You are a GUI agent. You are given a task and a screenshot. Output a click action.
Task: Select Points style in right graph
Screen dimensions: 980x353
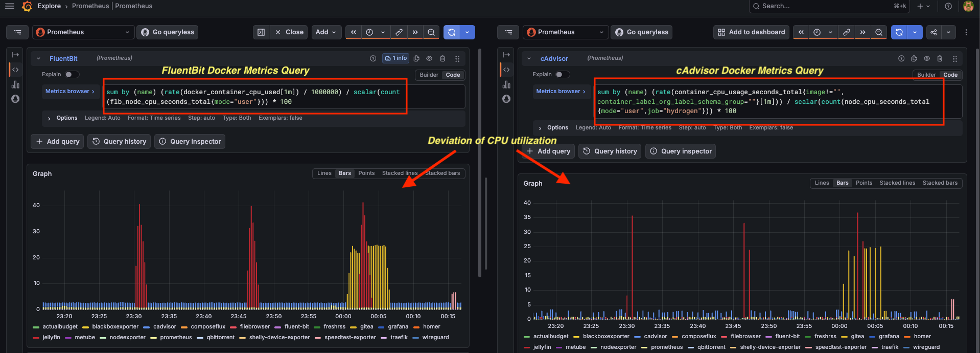[x=864, y=183]
